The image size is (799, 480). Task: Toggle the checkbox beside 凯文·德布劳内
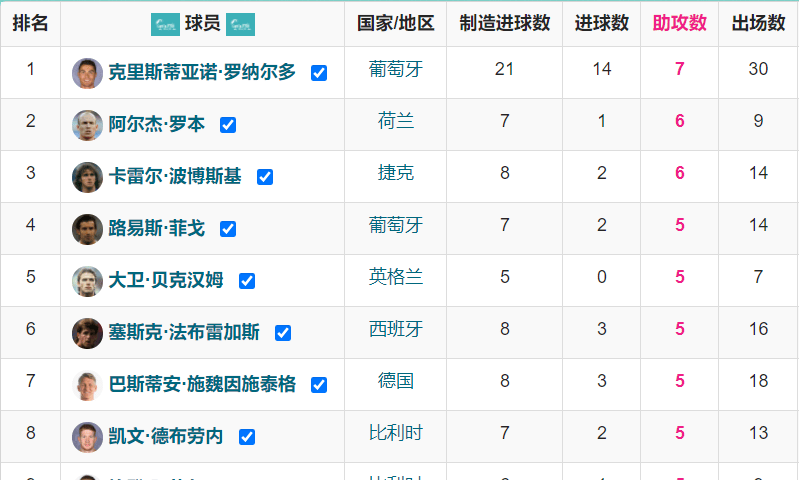tap(247, 437)
